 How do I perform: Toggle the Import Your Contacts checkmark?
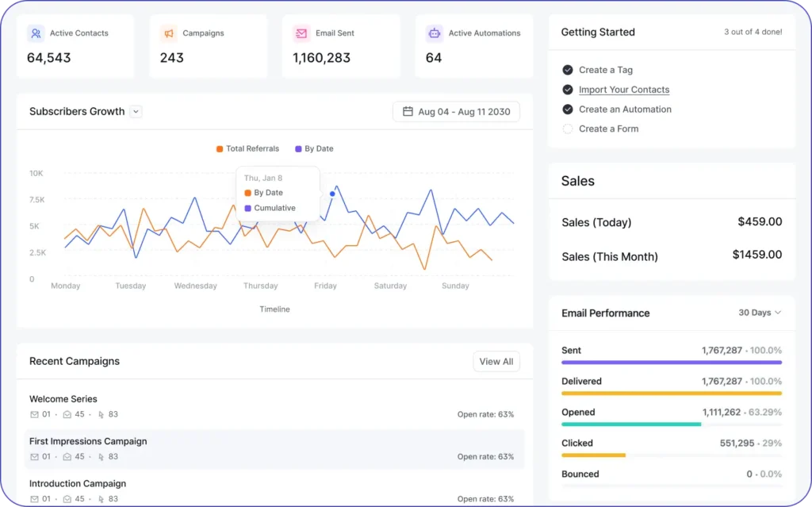click(568, 90)
